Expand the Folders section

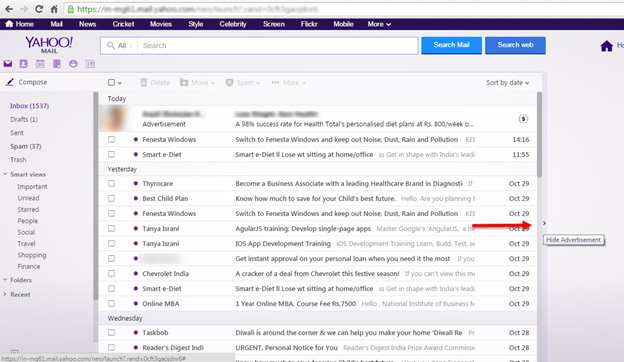[x=5, y=280]
